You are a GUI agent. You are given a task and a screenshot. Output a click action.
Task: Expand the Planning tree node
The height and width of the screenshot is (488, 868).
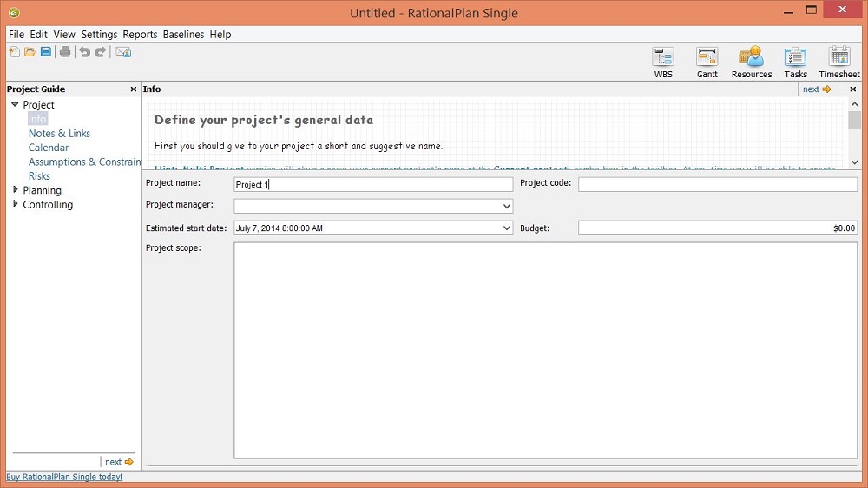pyautogui.click(x=15, y=189)
